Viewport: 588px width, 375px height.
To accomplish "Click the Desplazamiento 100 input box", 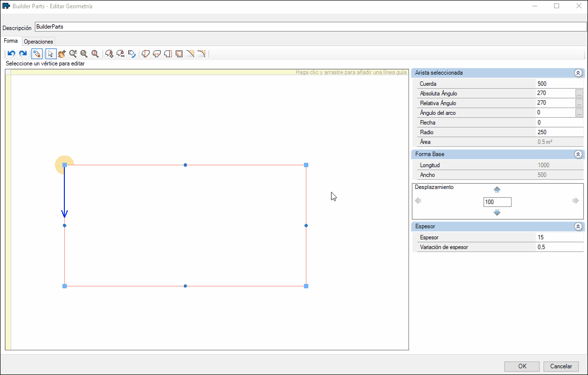I will [x=497, y=202].
